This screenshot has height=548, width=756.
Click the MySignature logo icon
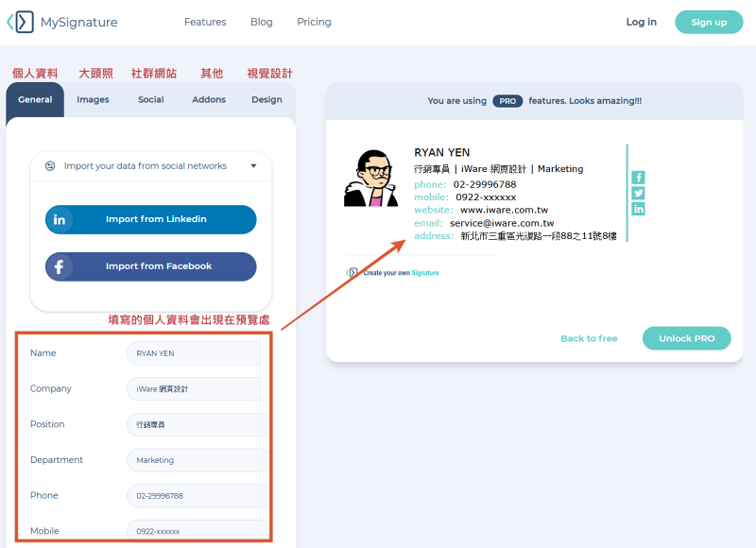20,22
